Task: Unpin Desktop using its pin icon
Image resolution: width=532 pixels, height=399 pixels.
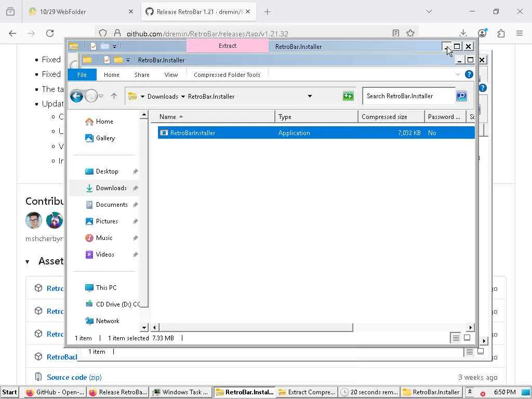Action: click(x=136, y=171)
